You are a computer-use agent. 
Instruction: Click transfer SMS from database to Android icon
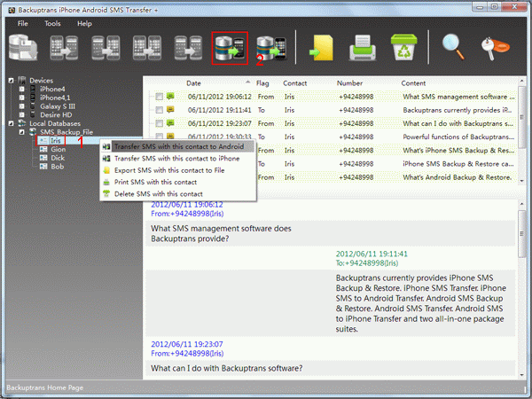(230, 48)
